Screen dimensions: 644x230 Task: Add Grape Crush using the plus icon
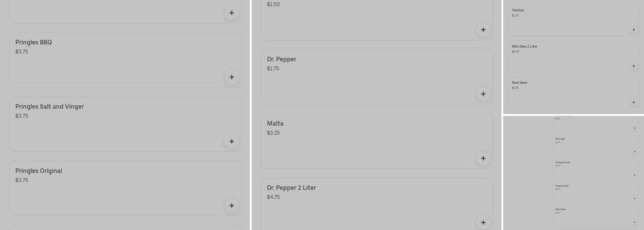(x=635, y=199)
